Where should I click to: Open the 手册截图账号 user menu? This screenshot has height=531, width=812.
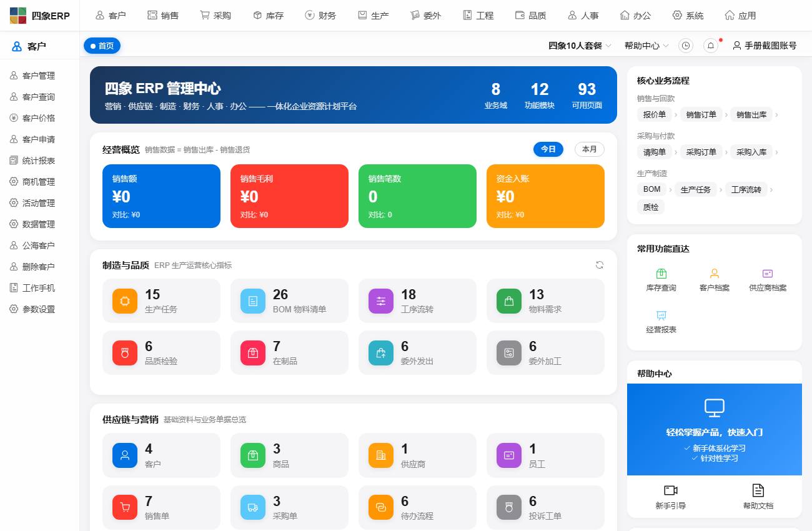click(765, 46)
